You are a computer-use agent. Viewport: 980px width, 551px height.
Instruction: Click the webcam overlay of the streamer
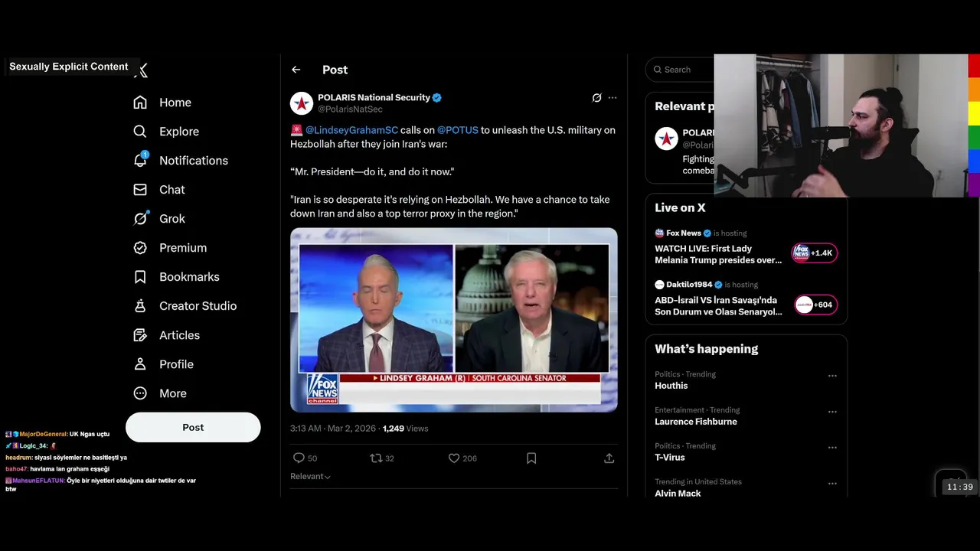(841, 126)
